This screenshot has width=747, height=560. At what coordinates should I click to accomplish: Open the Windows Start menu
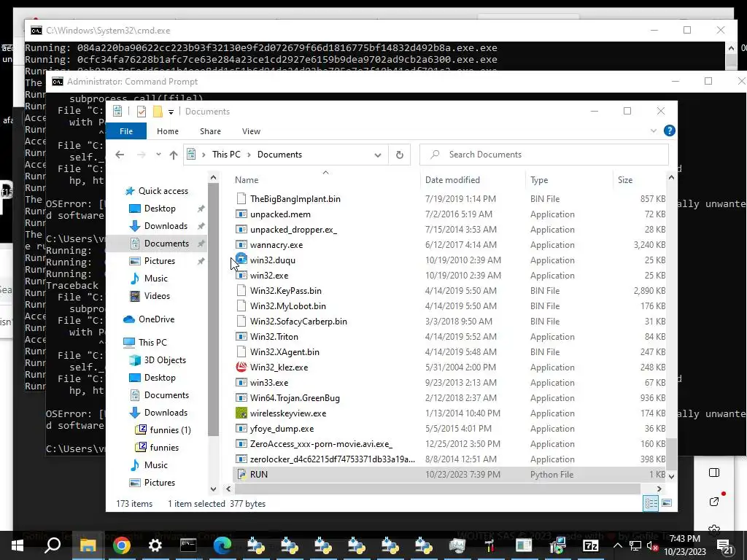(18, 545)
